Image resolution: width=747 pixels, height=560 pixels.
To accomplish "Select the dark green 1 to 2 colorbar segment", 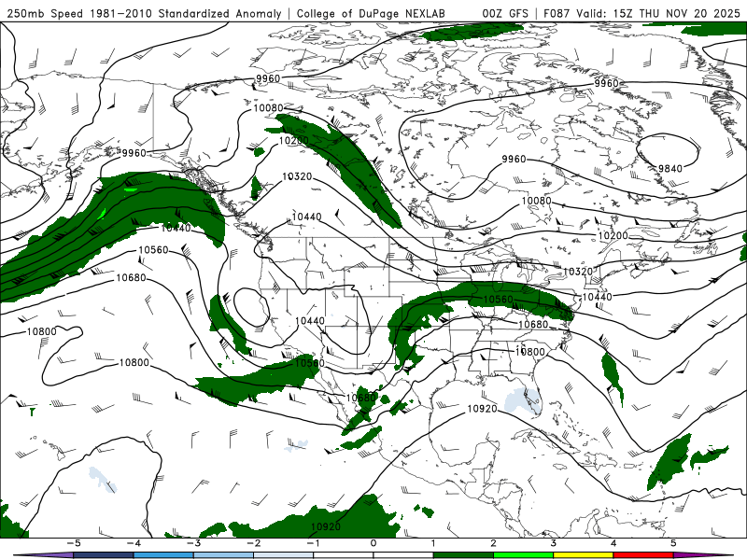I will pyautogui.click(x=463, y=555).
